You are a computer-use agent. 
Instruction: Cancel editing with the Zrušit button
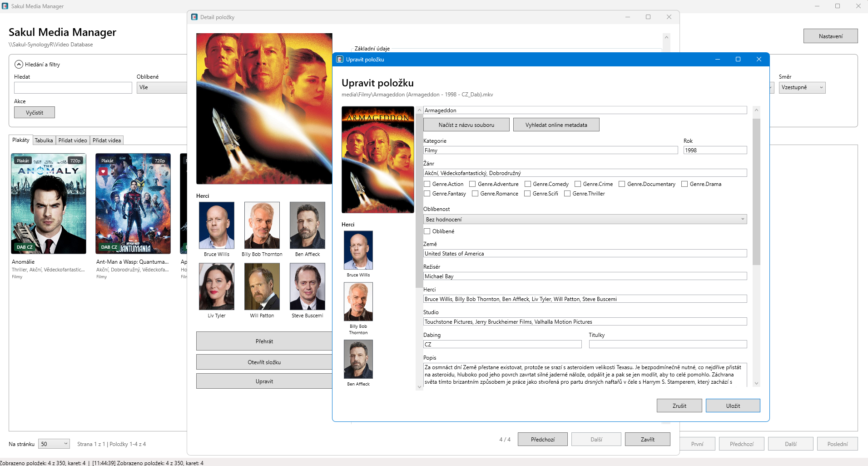(680, 406)
